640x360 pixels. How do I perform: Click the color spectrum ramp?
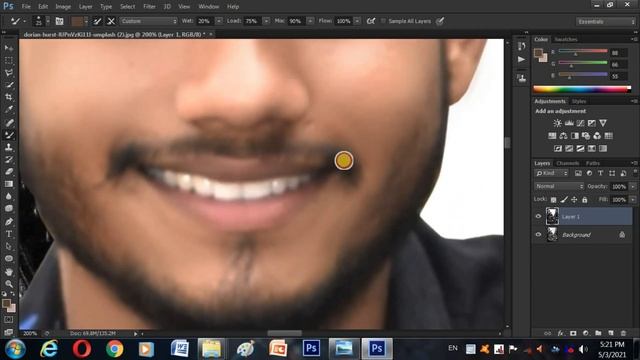582,89
